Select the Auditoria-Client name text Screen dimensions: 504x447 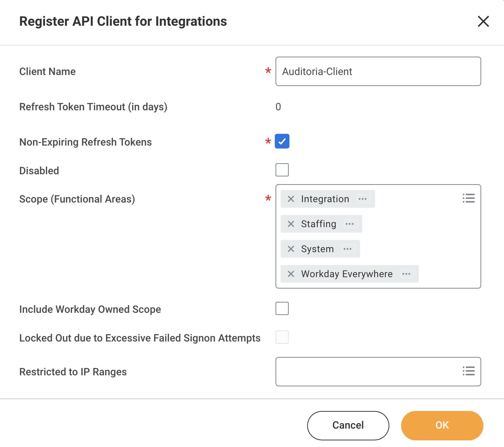pos(317,71)
